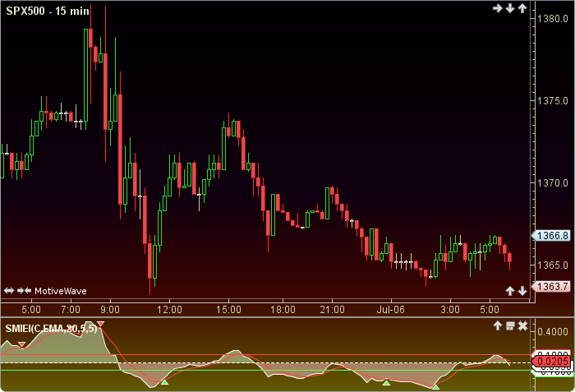Click the 1380.0 price axis label
The width and height of the screenshot is (575, 392).
tap(553, 19)
